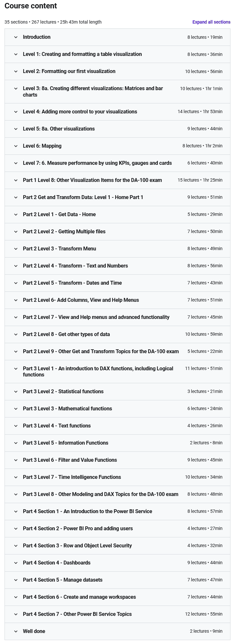
Task: Click '2 lectures • 9min' in the Well done row
Action: [206, 631]
